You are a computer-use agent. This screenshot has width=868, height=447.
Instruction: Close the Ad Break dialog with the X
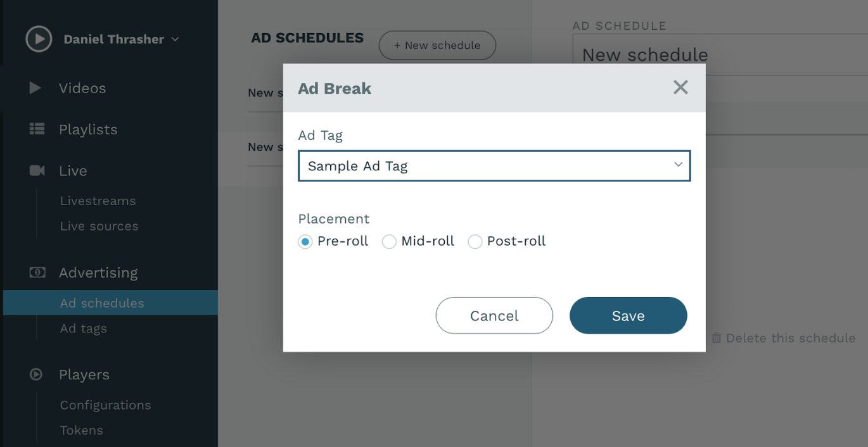click(680, 87)
